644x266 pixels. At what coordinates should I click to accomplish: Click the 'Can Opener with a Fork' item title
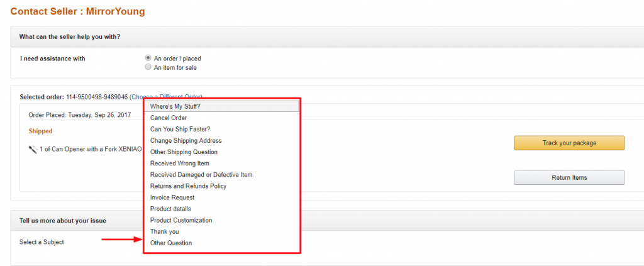click(x=94, y=149)
